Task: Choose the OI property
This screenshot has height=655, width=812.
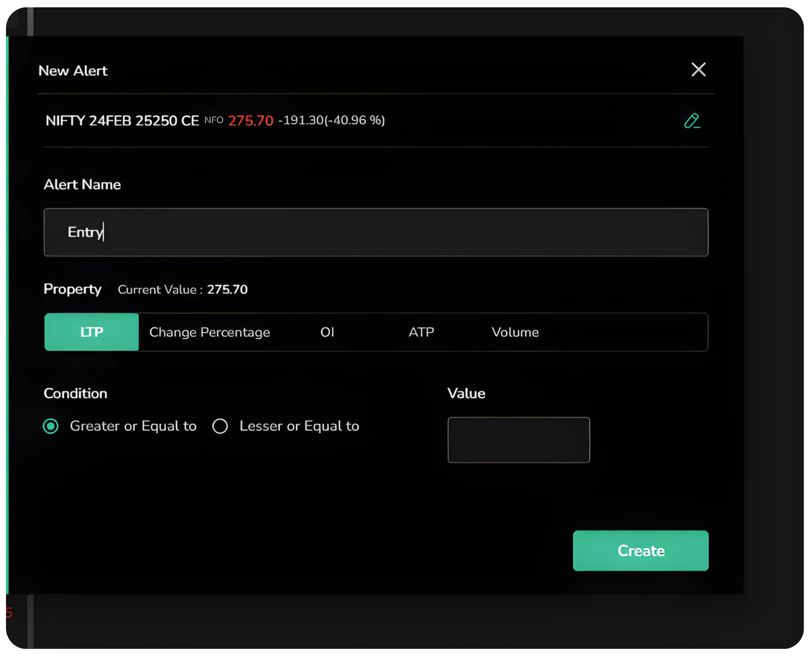Action: 327,332
